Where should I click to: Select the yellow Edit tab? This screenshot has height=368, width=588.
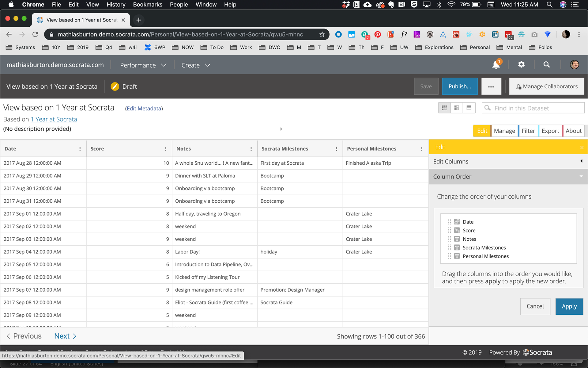(482, 131)
